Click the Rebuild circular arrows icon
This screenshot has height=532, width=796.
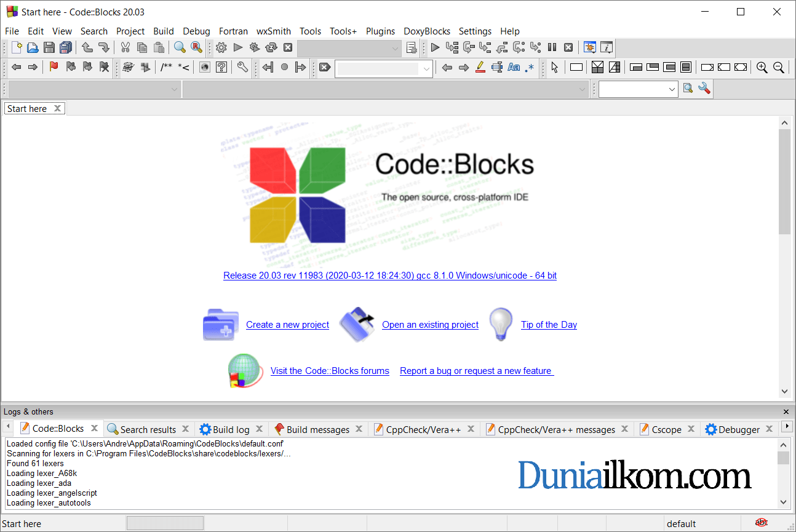(271, 47)
